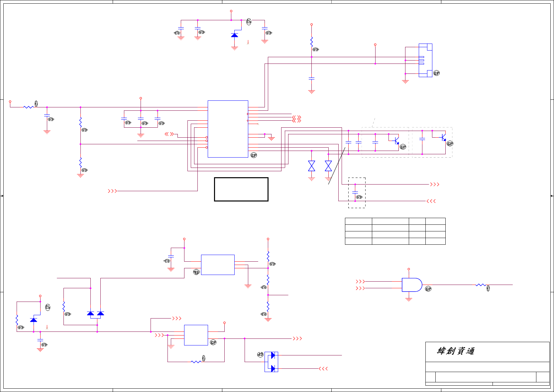This screenshot has width=554, height=392.
Task: Select the regulator IC rectangle with top capacitor
Action: point(218,265)
